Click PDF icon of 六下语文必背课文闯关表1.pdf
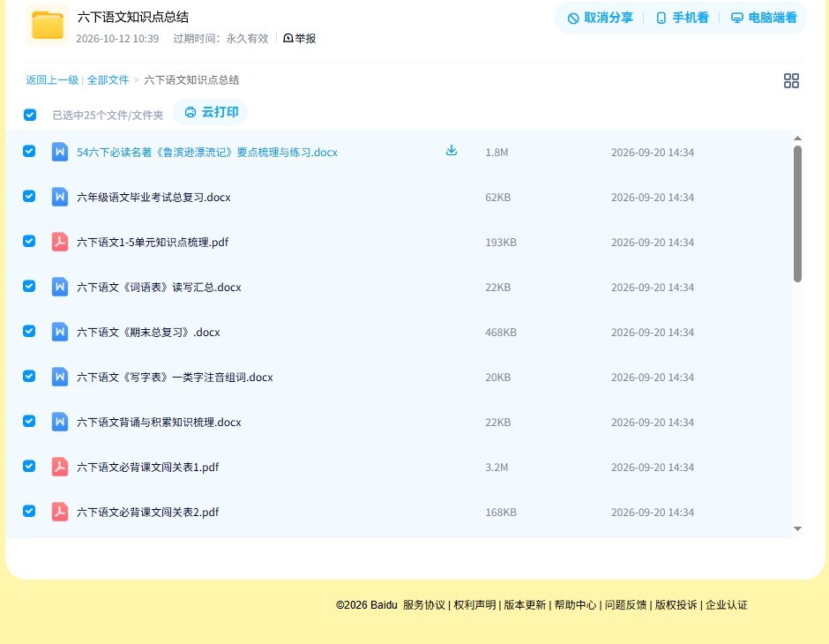Viewport: 829px width, 644px height. [60, 467]
